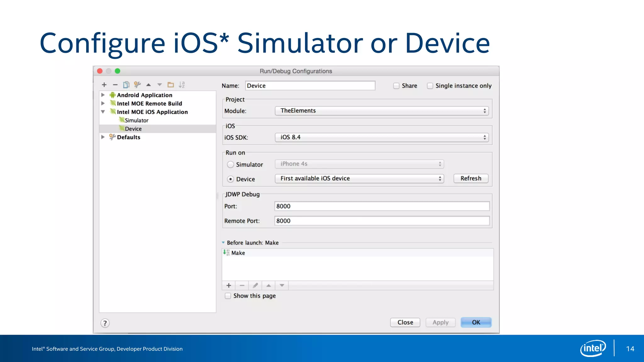
Task: Move configuration down in tree toolbar
Action: (x=159, y=85)
